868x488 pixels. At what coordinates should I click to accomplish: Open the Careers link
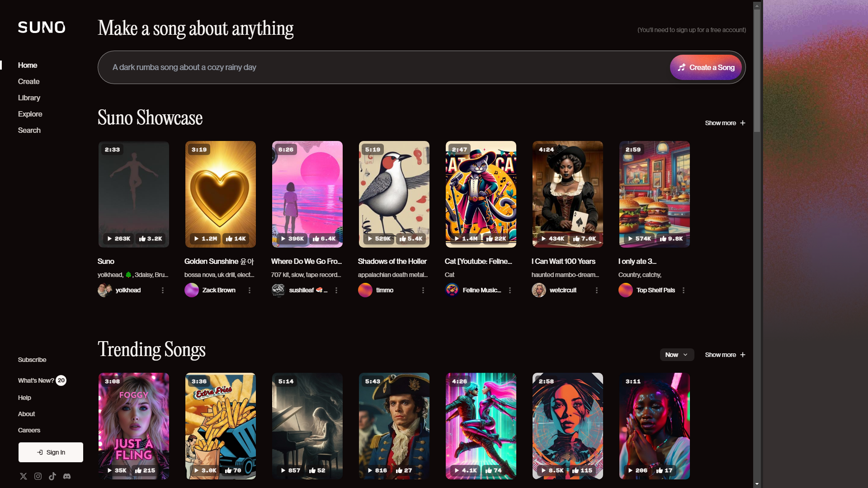[x=29, y=430]
